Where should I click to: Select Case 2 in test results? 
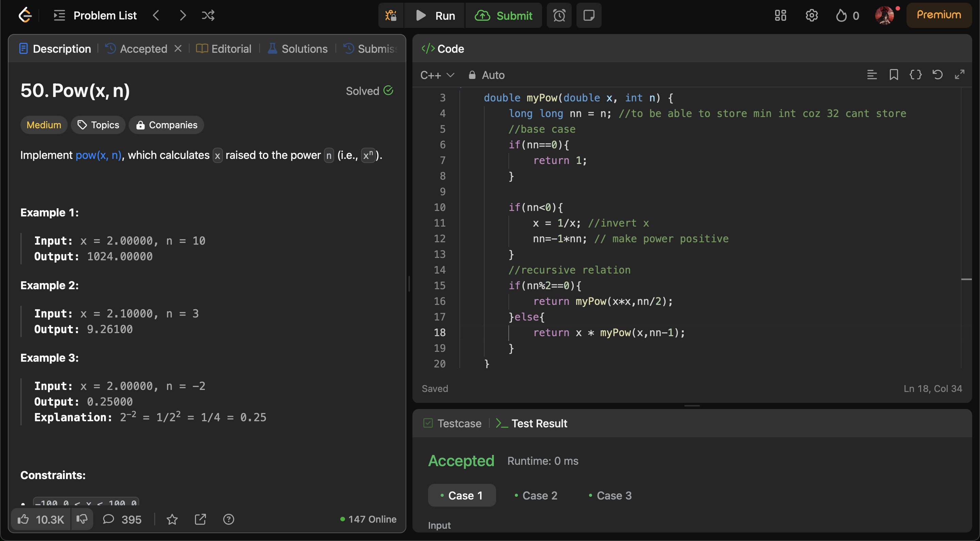tap(536, 495)
